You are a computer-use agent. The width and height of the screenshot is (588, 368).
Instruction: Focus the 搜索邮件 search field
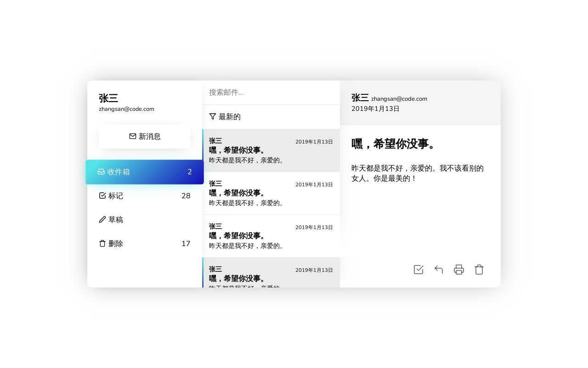[271, 92]
